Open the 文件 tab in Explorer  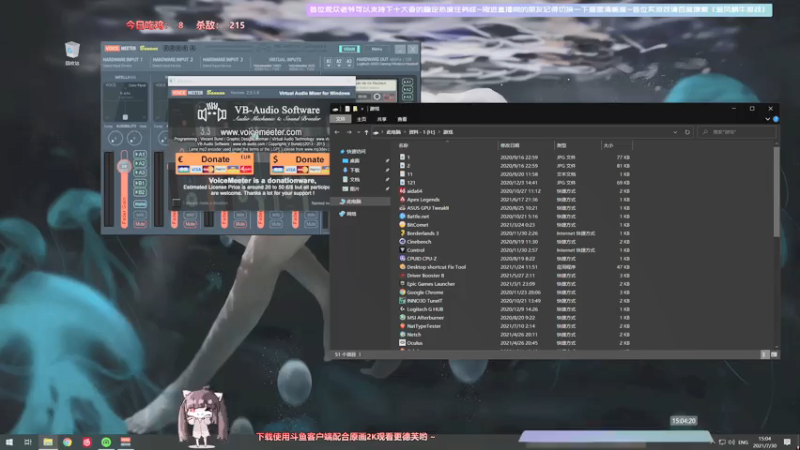(340, 119)
